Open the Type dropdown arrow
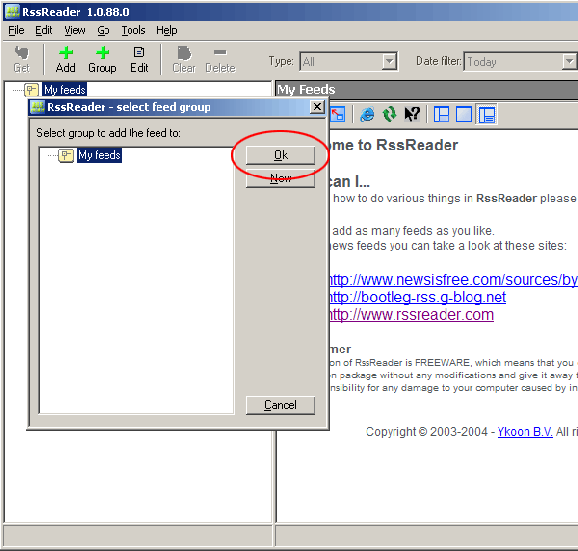The image size is (578, 551). 389,62
